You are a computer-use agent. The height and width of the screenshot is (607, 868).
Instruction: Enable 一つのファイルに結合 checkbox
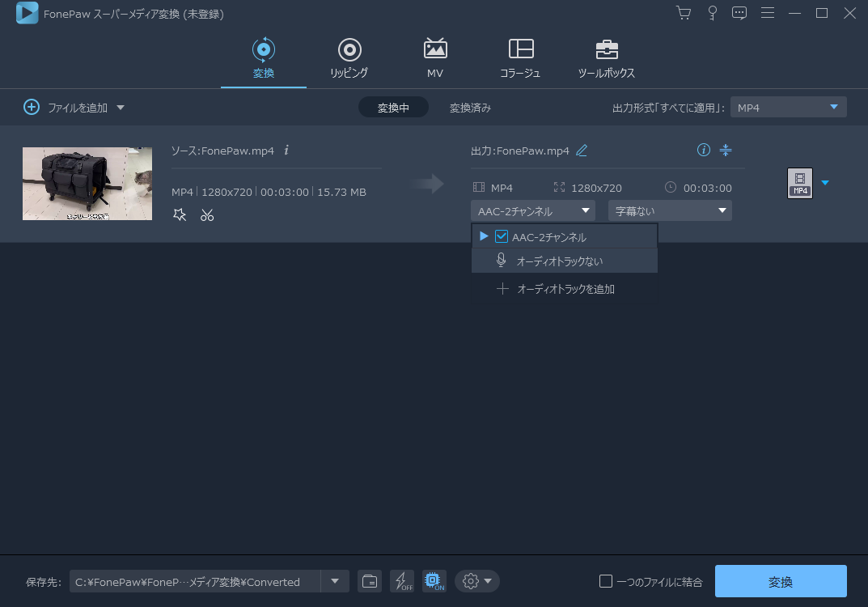[x=606, y=581]
